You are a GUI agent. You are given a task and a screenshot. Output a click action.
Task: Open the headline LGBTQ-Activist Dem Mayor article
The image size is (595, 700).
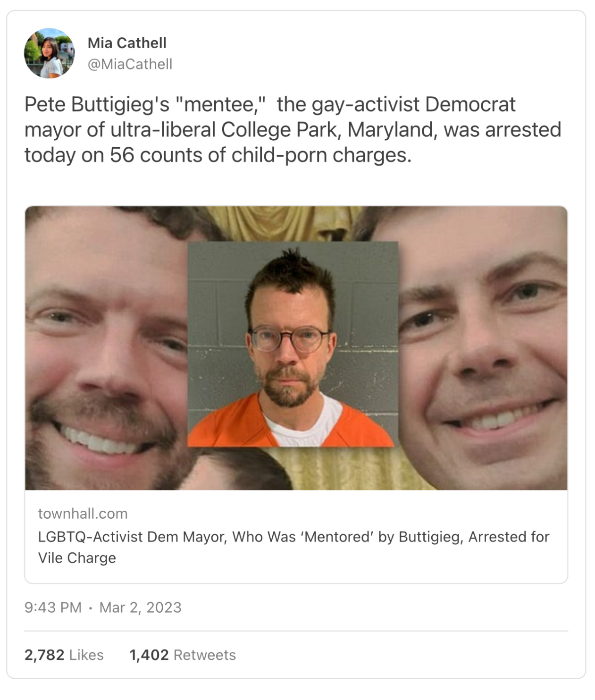pos(293,537)
